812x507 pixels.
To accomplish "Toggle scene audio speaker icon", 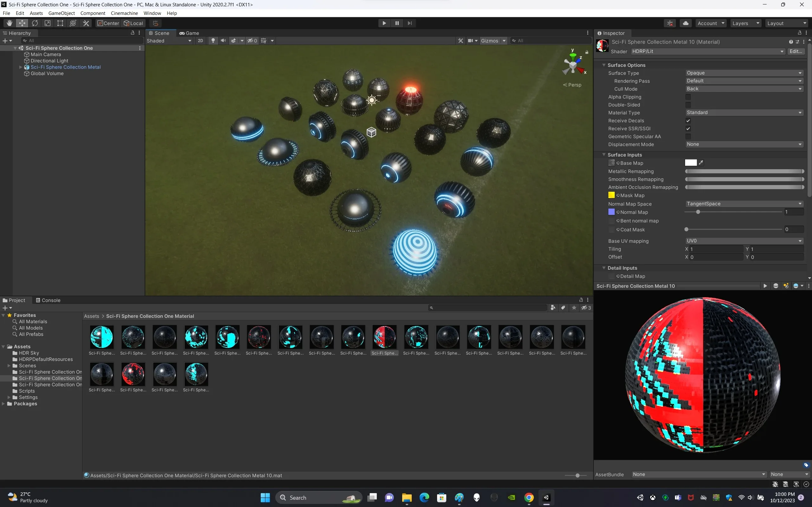I will [x=223, y=41].
